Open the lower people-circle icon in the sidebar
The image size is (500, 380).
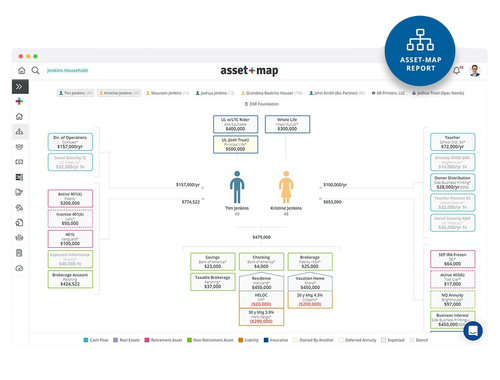tap(19, 238)
